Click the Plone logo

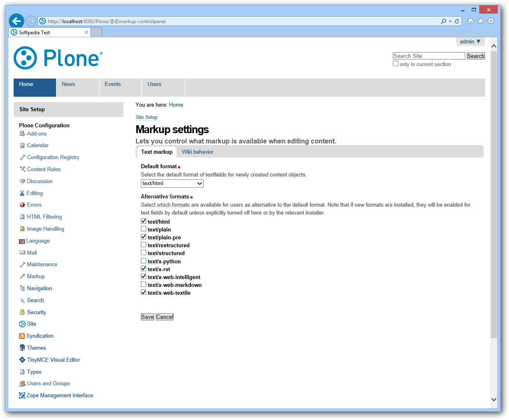58,58
